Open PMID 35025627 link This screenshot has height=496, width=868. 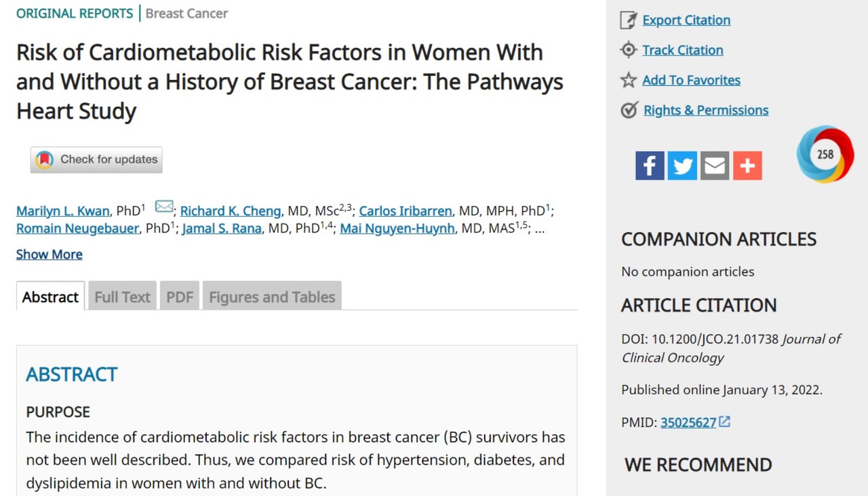tap(688, 422)
